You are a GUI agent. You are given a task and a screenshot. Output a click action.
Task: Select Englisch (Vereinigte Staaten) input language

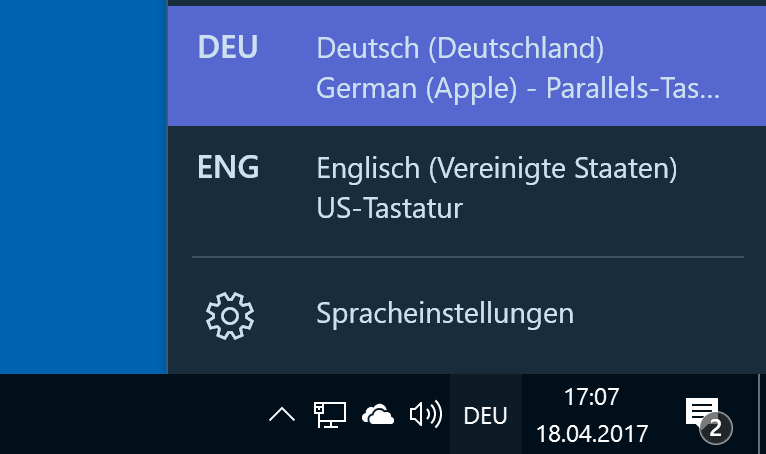[x=497, y=169]
